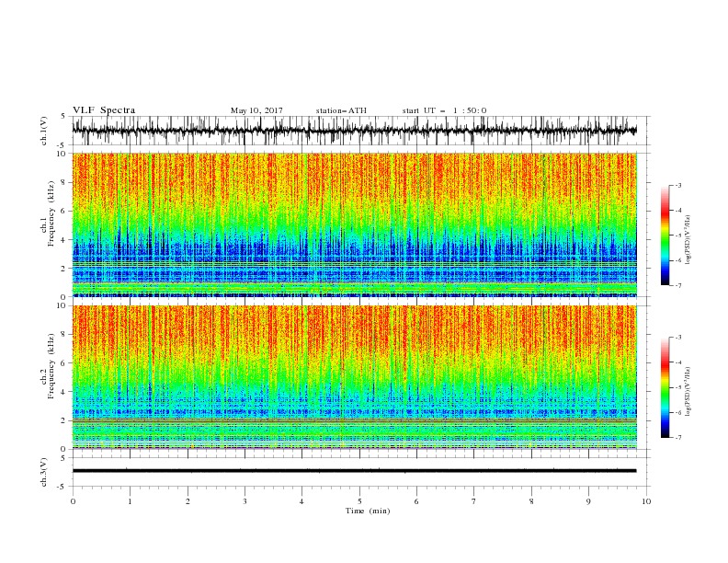Click the ch.1 voltage waveform trace

(x=354, y=131)
